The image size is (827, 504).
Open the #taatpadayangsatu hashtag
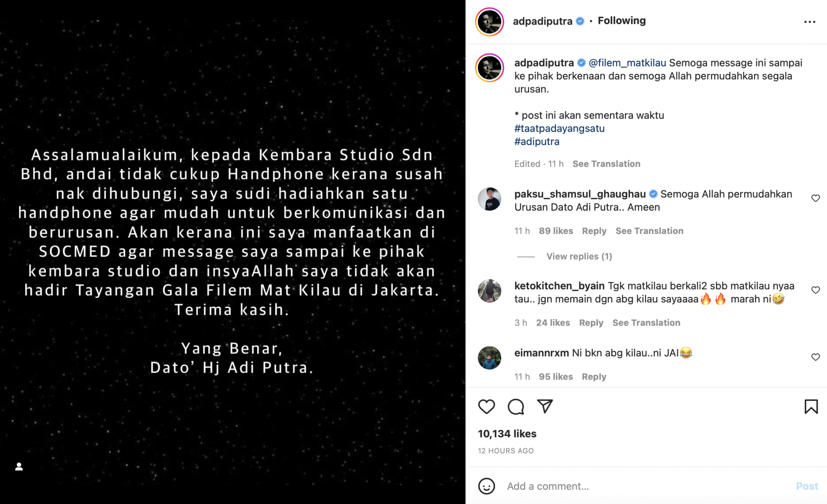point(559,128)
